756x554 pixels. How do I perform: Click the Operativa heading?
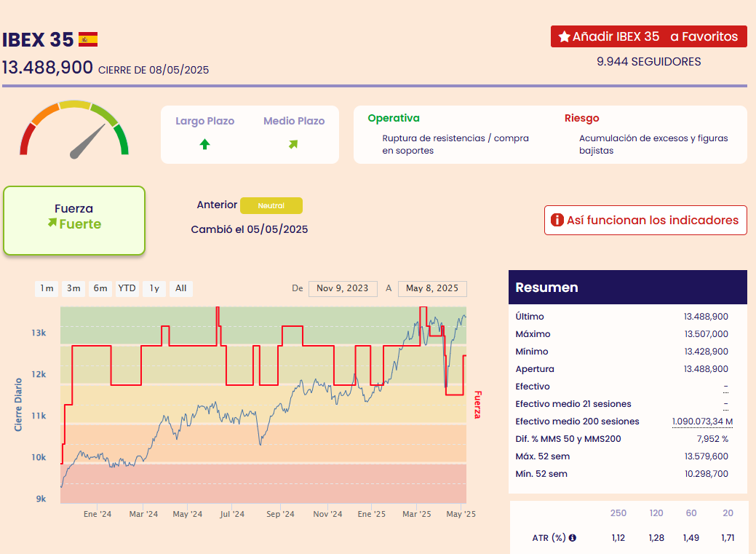point(394,118)
